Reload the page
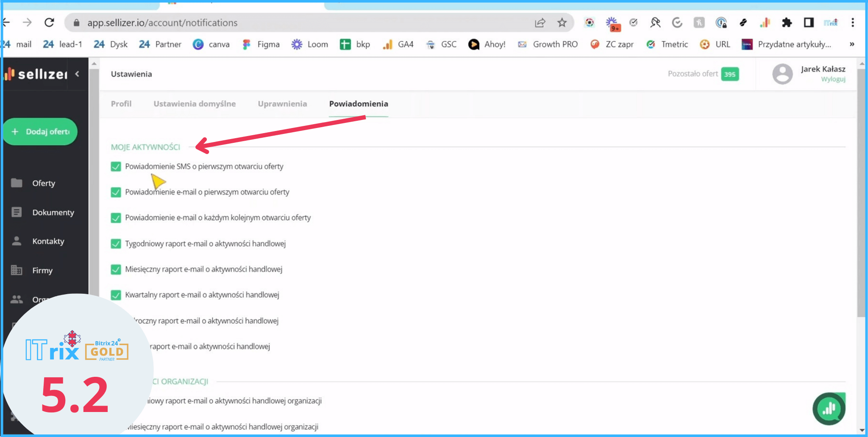 [49, 23]
